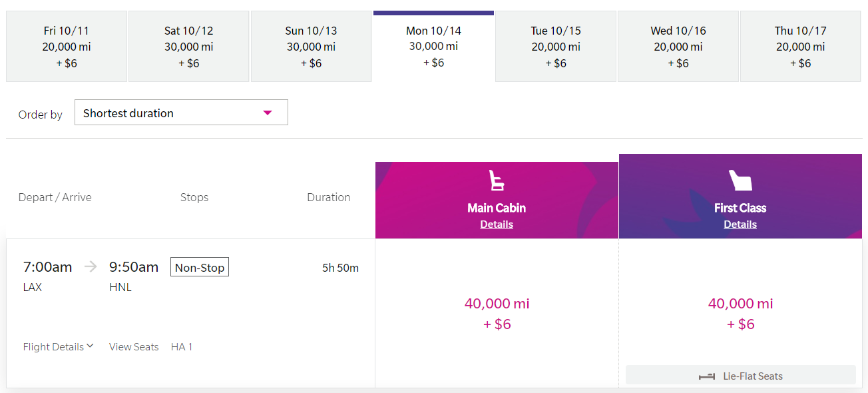The width and height of the screenshot is (868, 393).
Task: Click the Non-Stop badge
Action: [x=200, y=268]
